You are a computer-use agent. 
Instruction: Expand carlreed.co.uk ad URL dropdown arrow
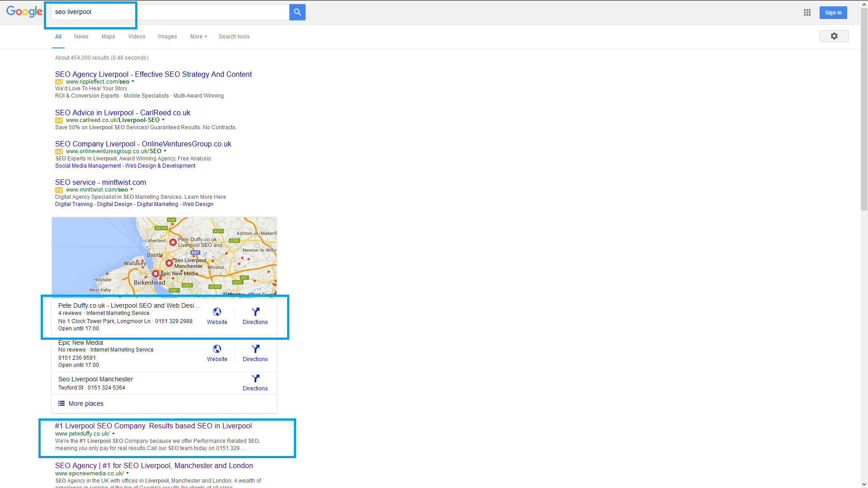(163, 120)
